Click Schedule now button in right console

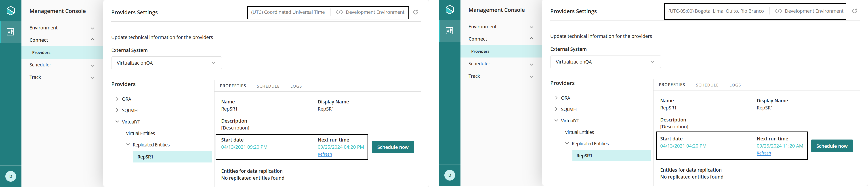pyautogui.click(x=832, y=146)
